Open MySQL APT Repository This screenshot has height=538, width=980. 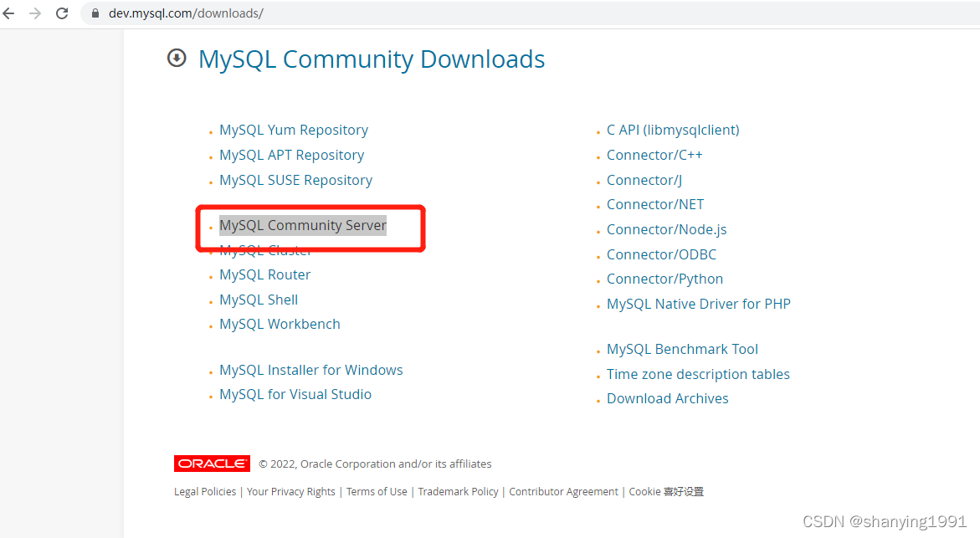click(x=291, y=155)
